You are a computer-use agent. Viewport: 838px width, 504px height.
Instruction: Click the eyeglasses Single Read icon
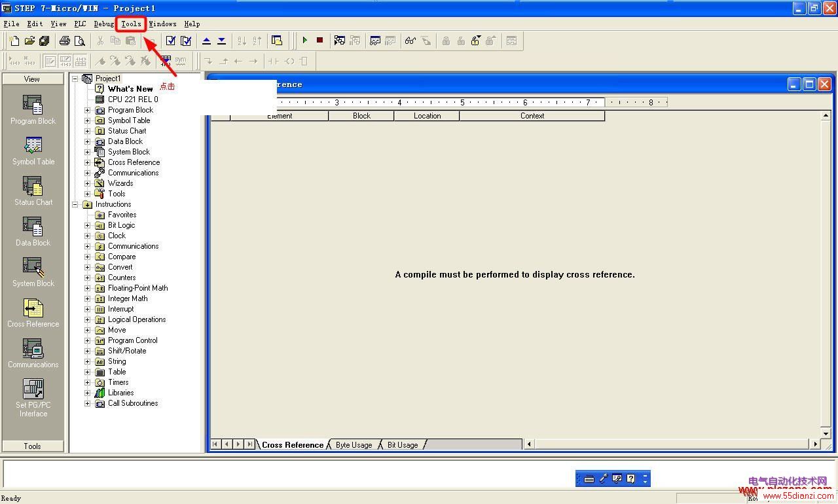[410, 41]
